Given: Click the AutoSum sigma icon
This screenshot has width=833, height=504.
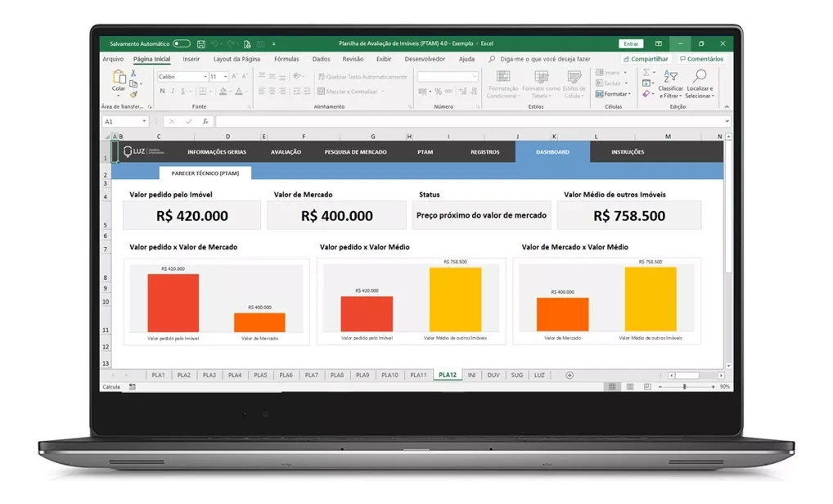Looking at the screenshot, I should pos(646,73).
